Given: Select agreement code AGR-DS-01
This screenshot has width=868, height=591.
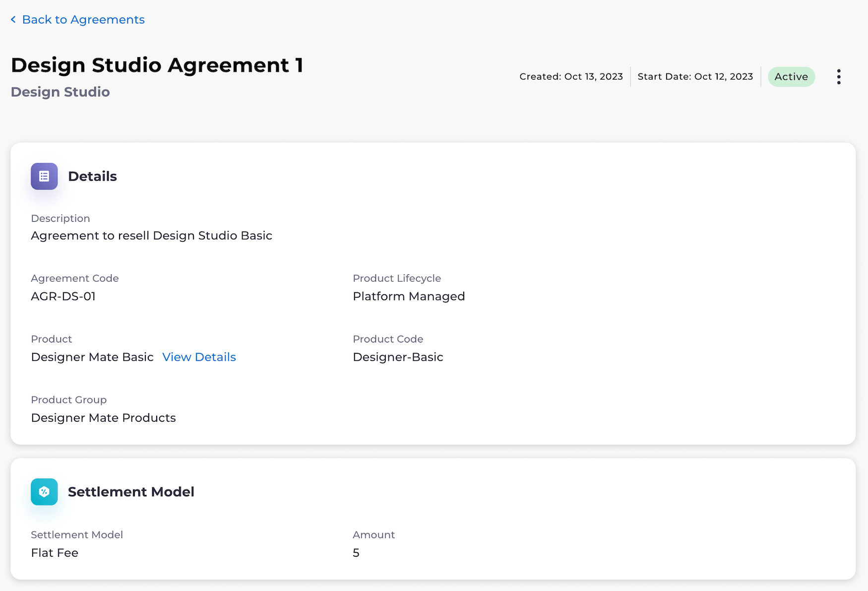Looking at the screenshot, I should click(63, 296).
